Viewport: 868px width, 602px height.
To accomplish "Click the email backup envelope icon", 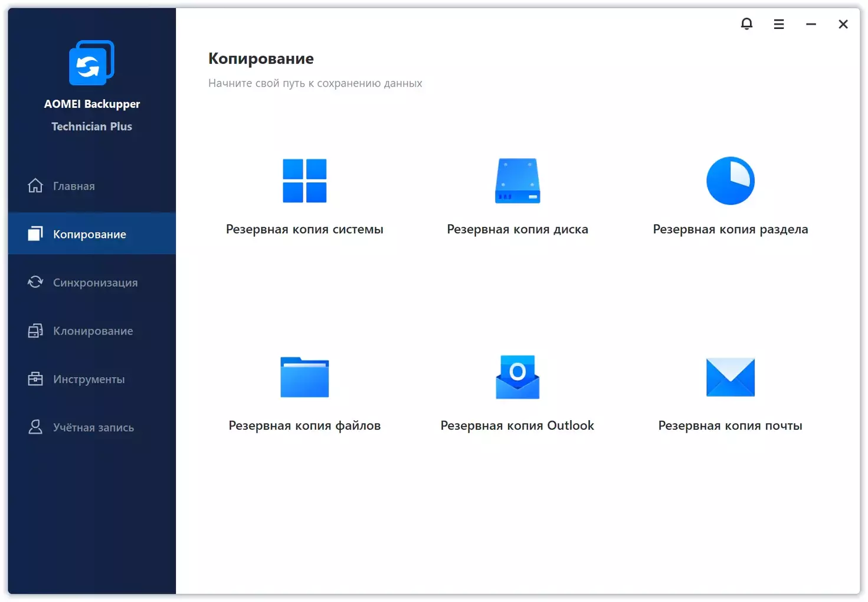I will click(731, 377).
